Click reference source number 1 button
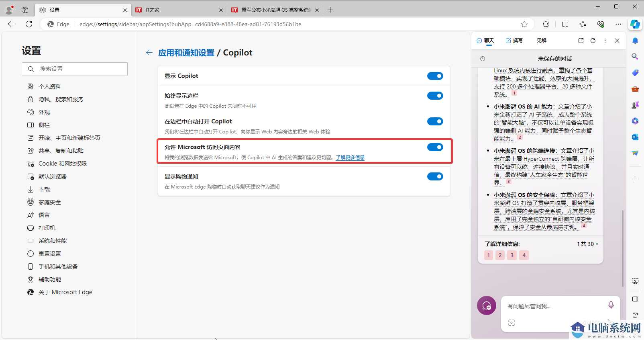Viewport: 644px width, 340px height. [x=489, y=255]
